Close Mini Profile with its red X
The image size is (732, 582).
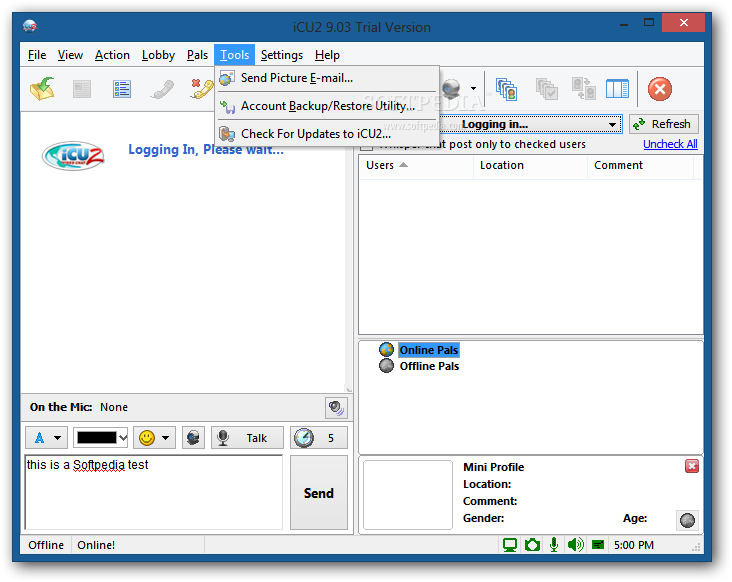691,466
